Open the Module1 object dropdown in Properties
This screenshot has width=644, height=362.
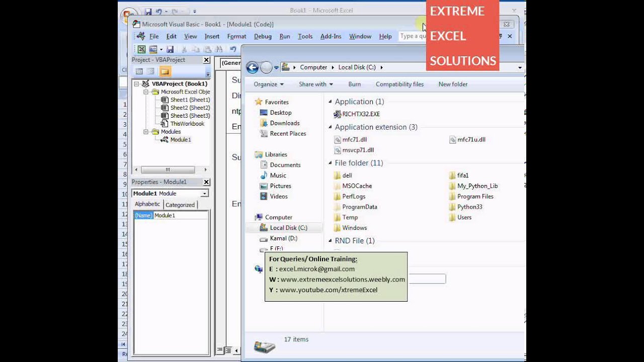click(205, 194)
